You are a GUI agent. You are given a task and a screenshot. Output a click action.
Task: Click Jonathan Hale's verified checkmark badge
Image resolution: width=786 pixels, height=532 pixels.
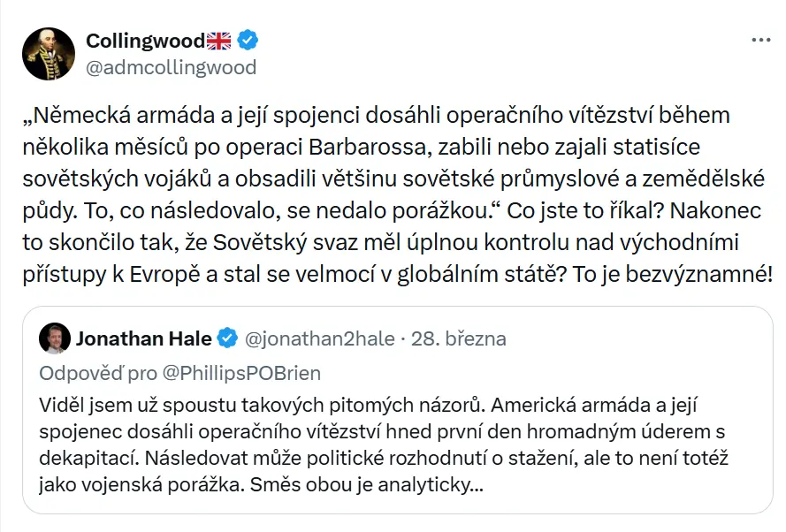(x=227, y=338)
